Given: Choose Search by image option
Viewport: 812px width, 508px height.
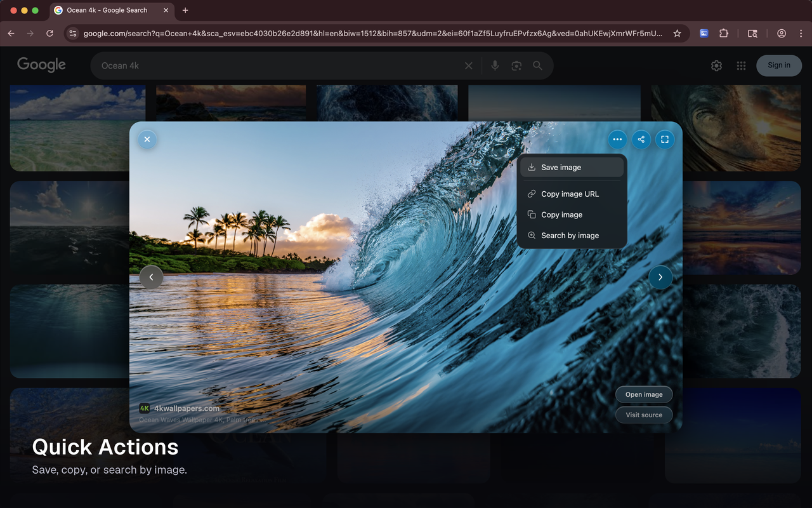Looking at the screenshot, I should pyautogui.click(x=572, y=236).
